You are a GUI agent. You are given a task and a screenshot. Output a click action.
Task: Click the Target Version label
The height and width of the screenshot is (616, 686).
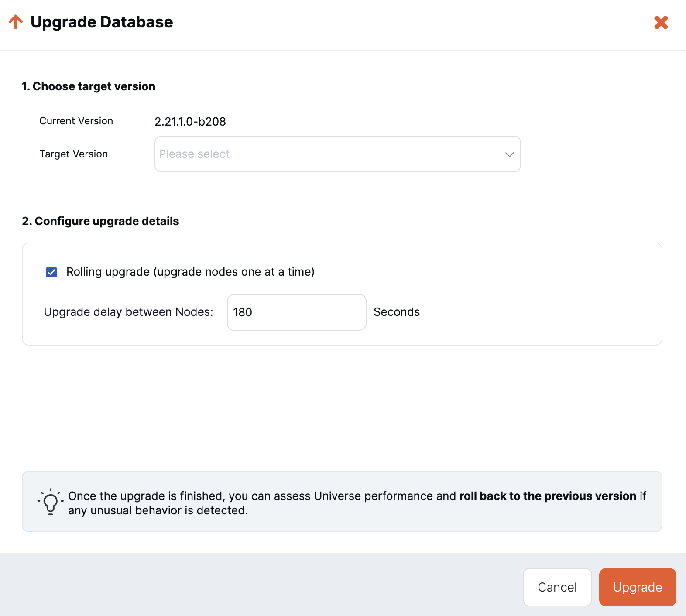point(73,154)
